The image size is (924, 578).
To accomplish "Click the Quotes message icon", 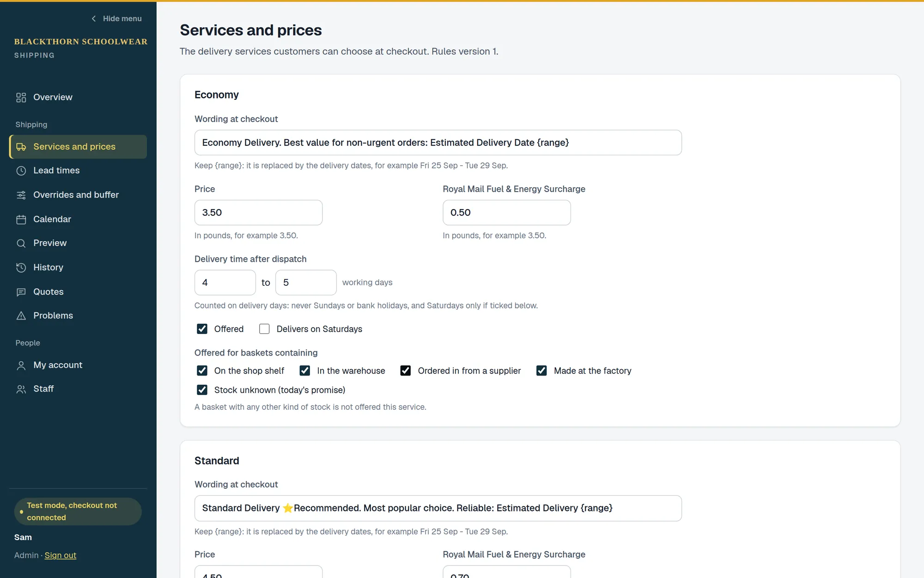I will tap(21, 292).
